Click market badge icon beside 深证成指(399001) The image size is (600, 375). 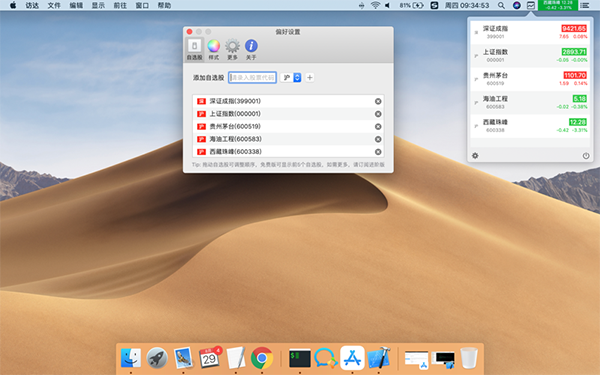click(x=201, y=101)
